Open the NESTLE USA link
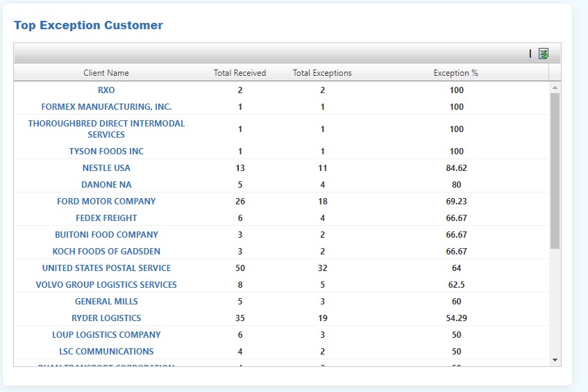The width and height of the screenshot is (588, 392). (x=106, y=168)
